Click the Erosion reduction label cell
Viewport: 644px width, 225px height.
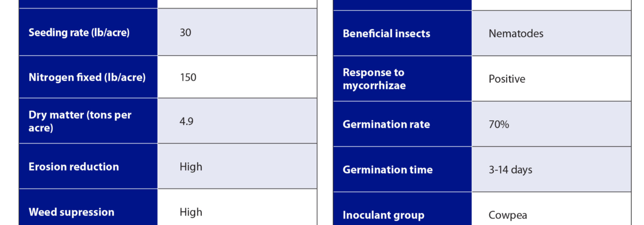(x=73, y=166)
